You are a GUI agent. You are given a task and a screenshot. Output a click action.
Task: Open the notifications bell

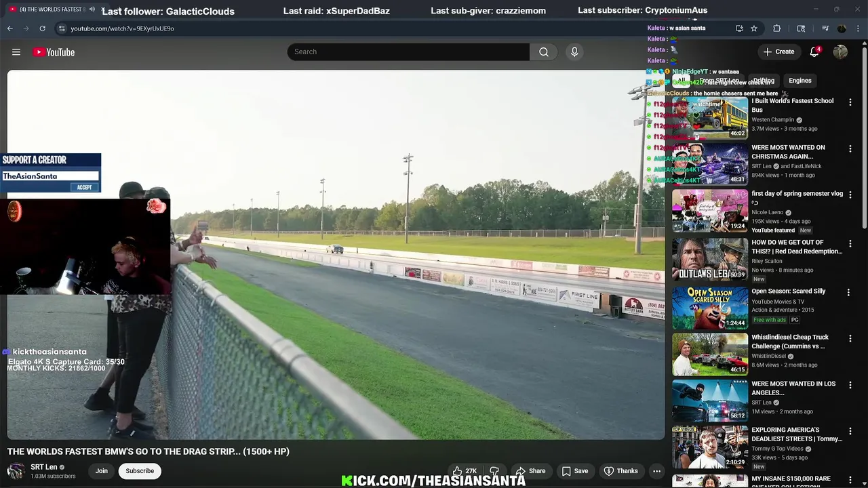pyautogui.click(x=814, y=52)
